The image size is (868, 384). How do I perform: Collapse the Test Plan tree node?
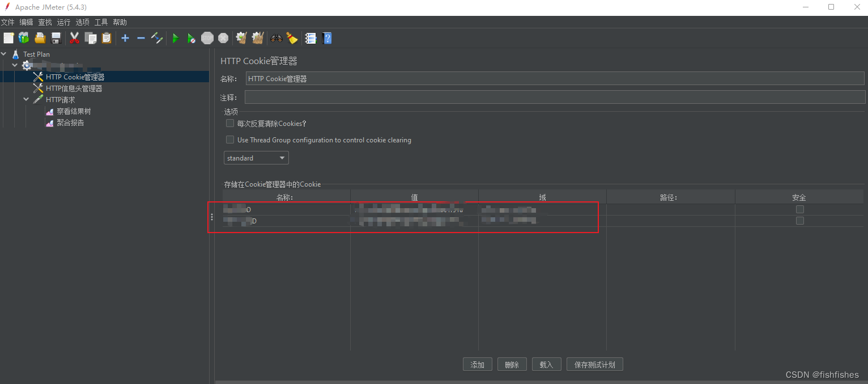coord(5,54)
